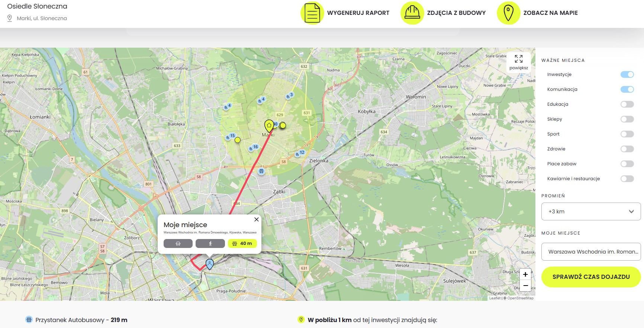Zoom out the map with minus button
The width and height of the screenshot is (644, 328).
(525, 286)
